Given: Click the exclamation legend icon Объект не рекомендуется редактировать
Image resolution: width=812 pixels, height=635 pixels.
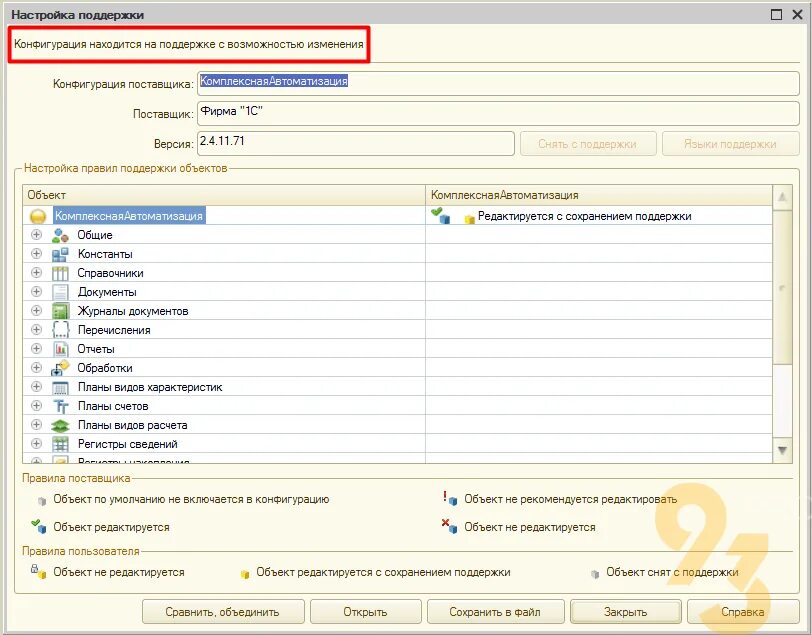Looking at the screenshot, I should pyautogui.click(x=450, y=498).
